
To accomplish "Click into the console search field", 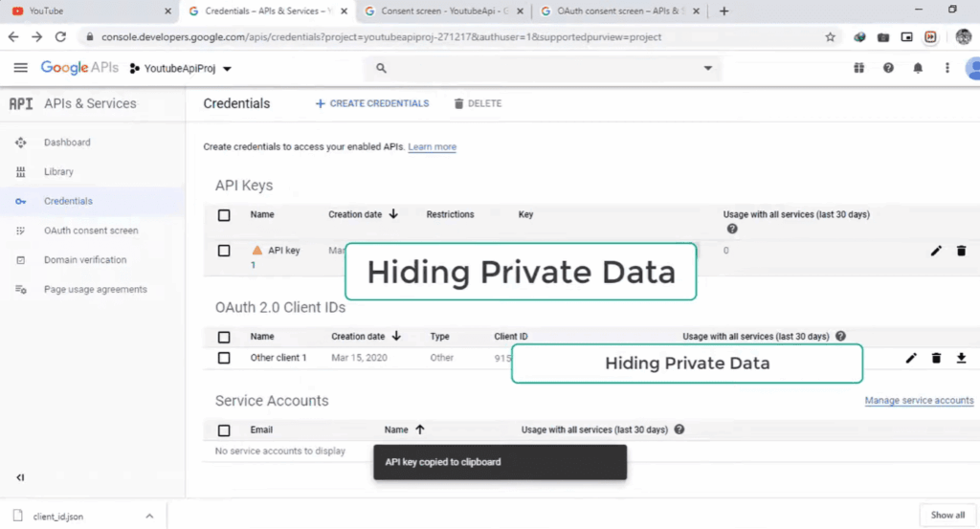I will [x=543, y=68].
